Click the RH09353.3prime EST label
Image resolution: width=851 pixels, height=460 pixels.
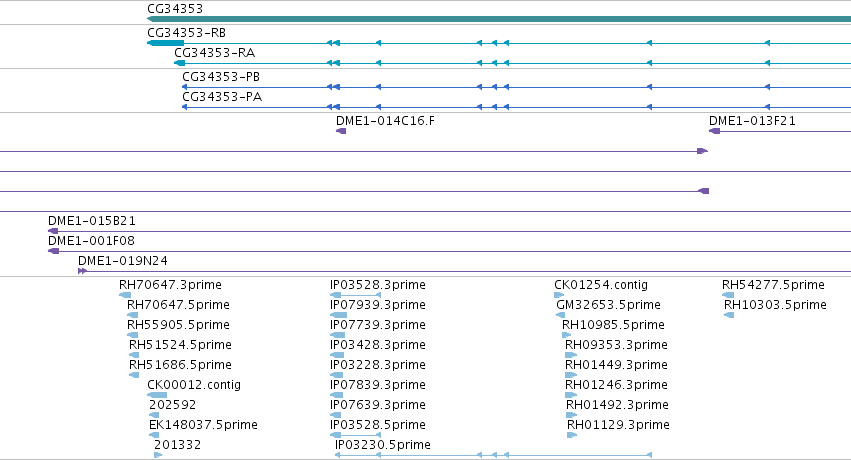[x=617, y=345]
